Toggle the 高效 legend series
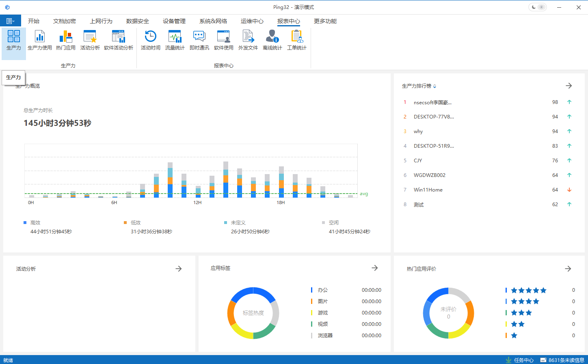This screenshot has height=364, width=588. pos(32,223)
